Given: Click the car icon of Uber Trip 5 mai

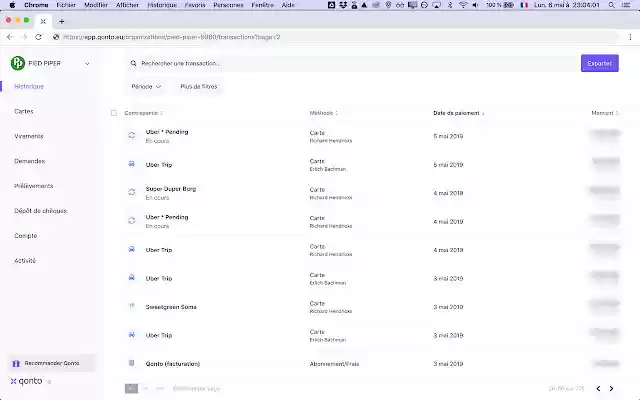Looking at the screenshot, I should 131,164.
